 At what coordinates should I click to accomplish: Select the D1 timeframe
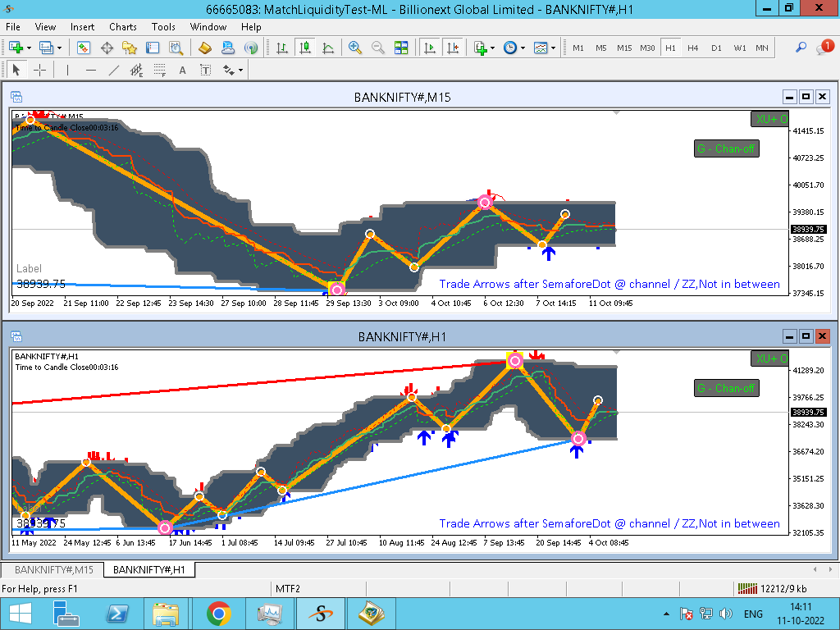click(716, 48)
